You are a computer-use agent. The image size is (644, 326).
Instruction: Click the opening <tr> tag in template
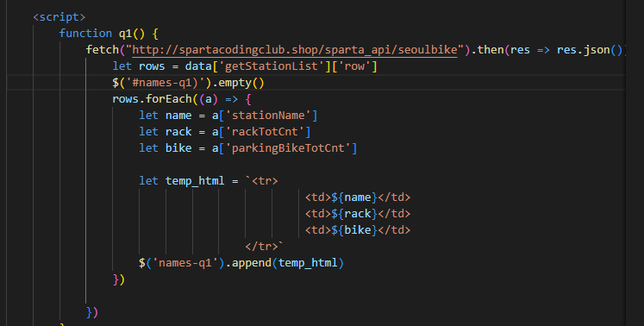point(265,181)
